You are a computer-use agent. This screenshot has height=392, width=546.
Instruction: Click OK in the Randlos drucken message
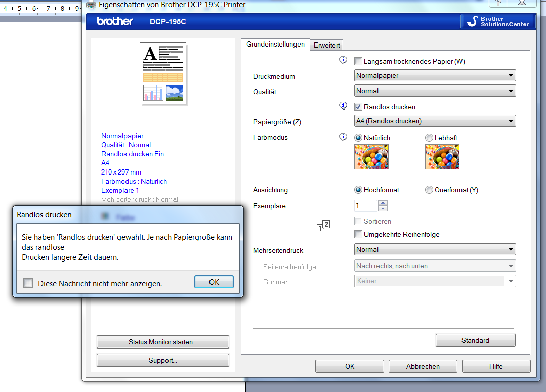click(214, 282)
